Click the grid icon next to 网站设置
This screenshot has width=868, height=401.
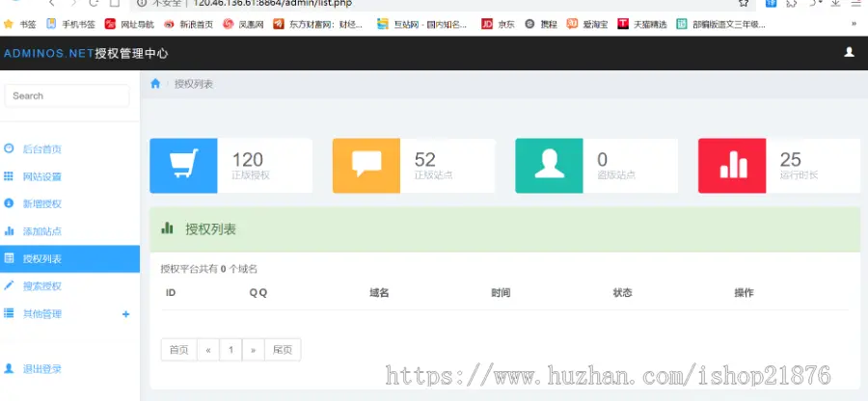tap(9, 175)
